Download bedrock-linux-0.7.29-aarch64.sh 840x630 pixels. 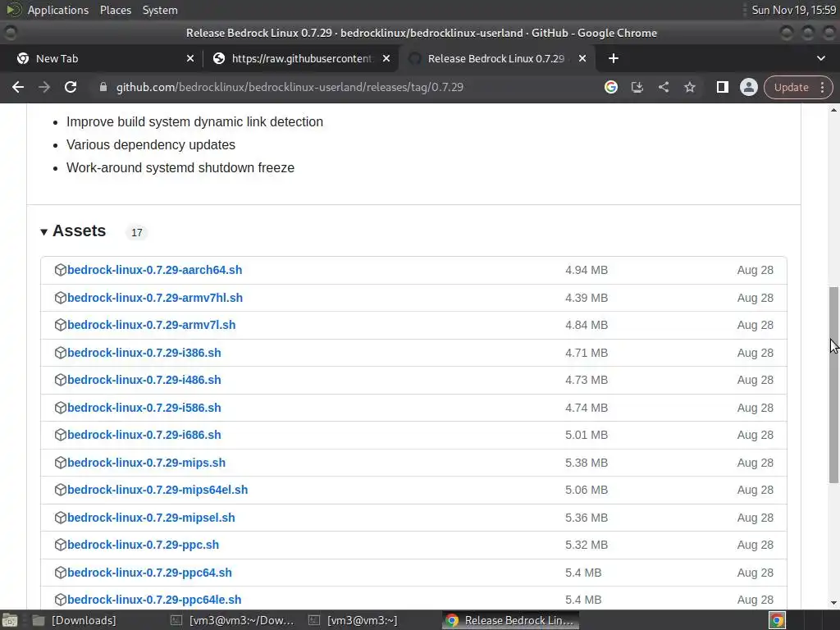[154, 270]
